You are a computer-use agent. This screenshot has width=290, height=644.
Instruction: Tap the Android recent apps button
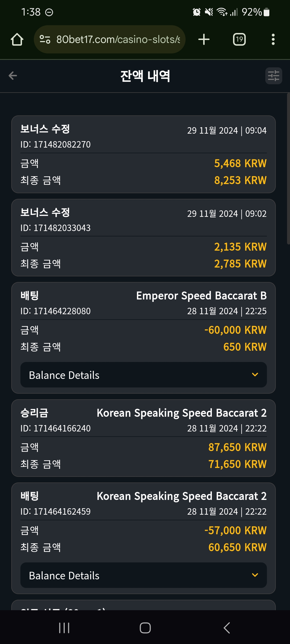[64, 628]
